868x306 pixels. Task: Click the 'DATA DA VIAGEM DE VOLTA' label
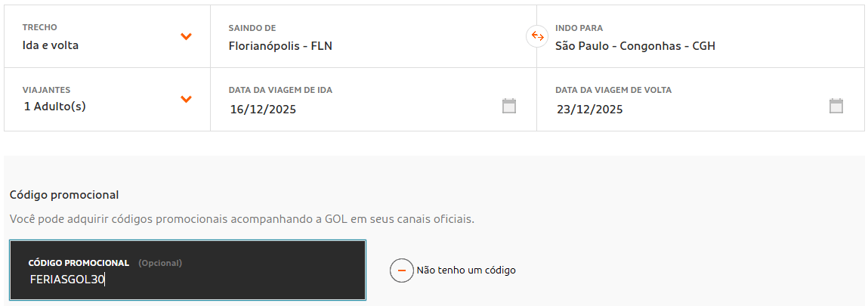click(x=613, y=90)
